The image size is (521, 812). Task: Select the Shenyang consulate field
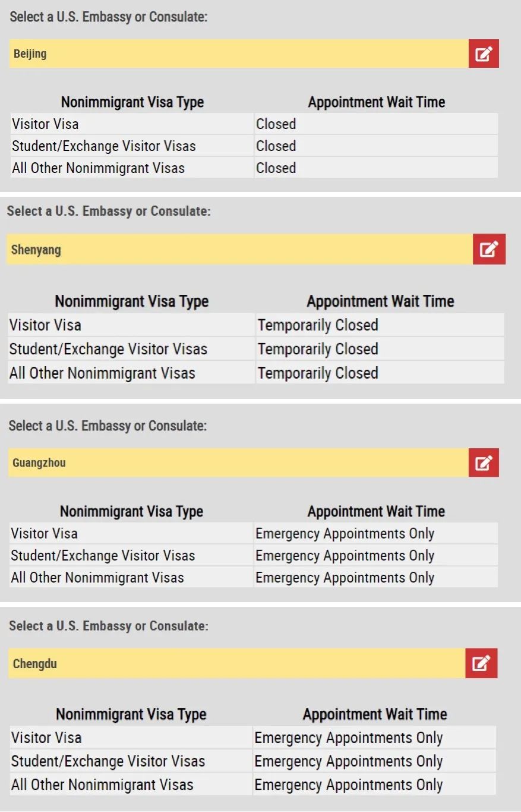(x=239, y=249)
